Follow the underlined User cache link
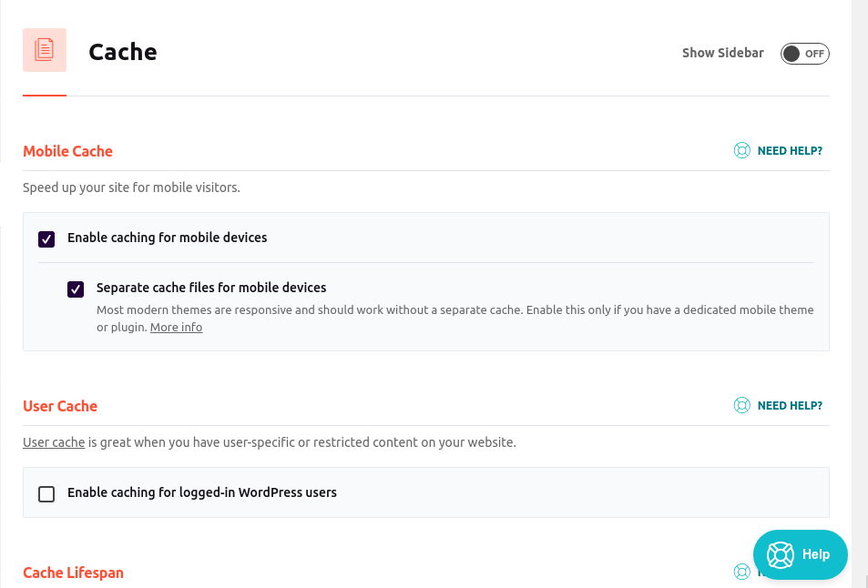Image resolution: width=868 pixels, height=588 pixels. pos(54,442)
